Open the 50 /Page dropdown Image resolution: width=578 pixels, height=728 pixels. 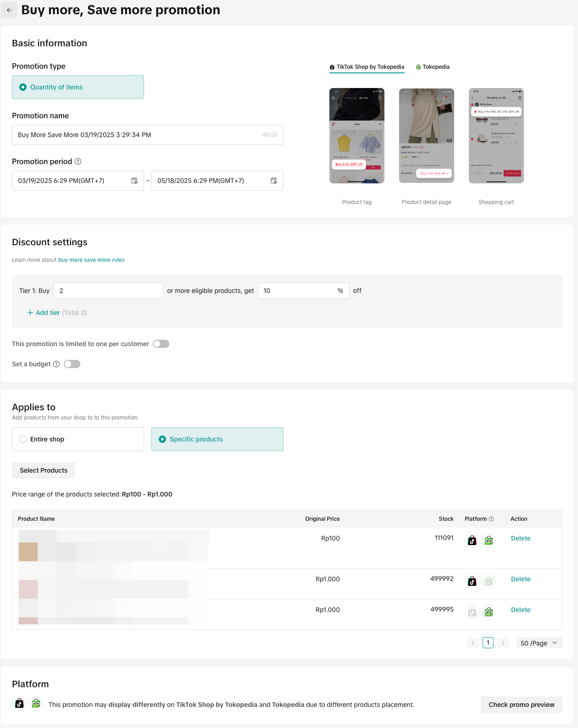(x=539, y=643)
